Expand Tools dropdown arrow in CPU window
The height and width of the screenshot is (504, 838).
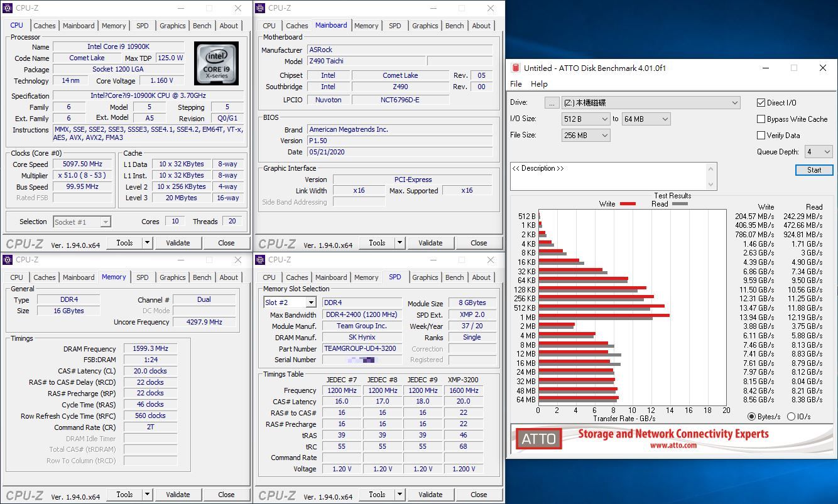[x=147, y=243]
